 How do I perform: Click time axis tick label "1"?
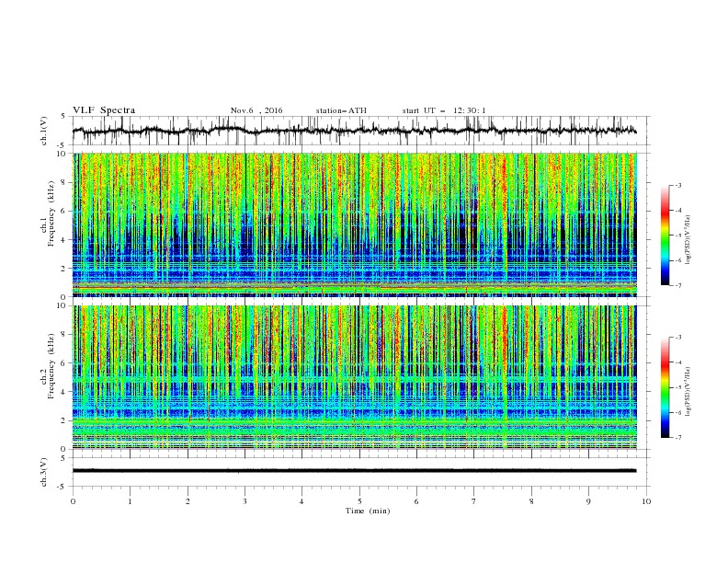pyautogui.click(x=130, y=501)
